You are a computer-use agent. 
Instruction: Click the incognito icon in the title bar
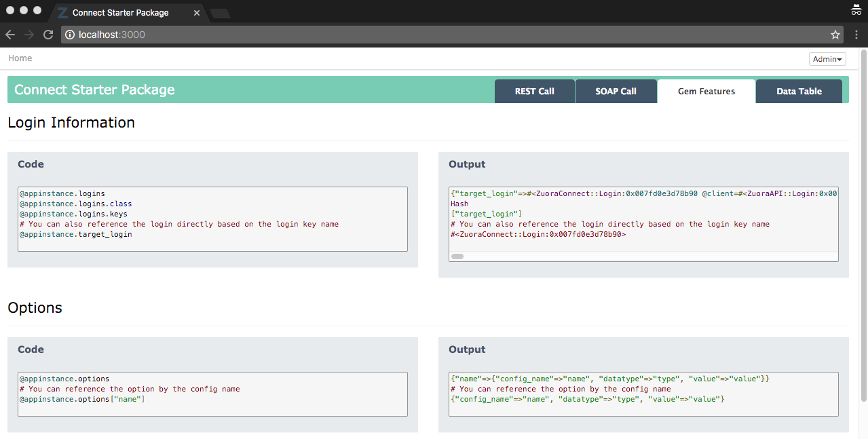(856, 10)
